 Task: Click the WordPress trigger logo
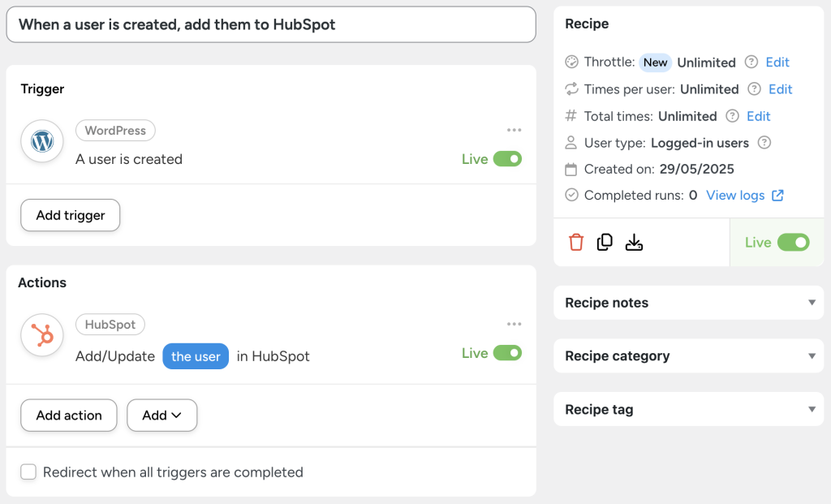(x=41, y=140)
